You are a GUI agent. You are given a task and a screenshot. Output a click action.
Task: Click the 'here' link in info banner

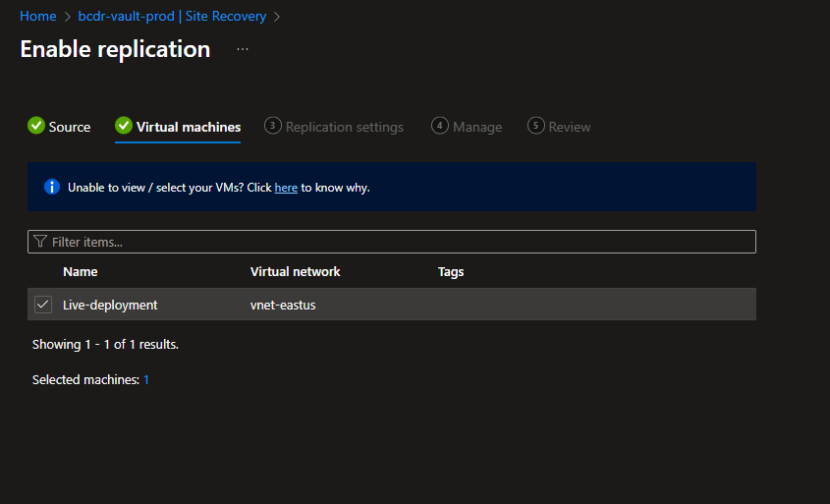point(286,188)
